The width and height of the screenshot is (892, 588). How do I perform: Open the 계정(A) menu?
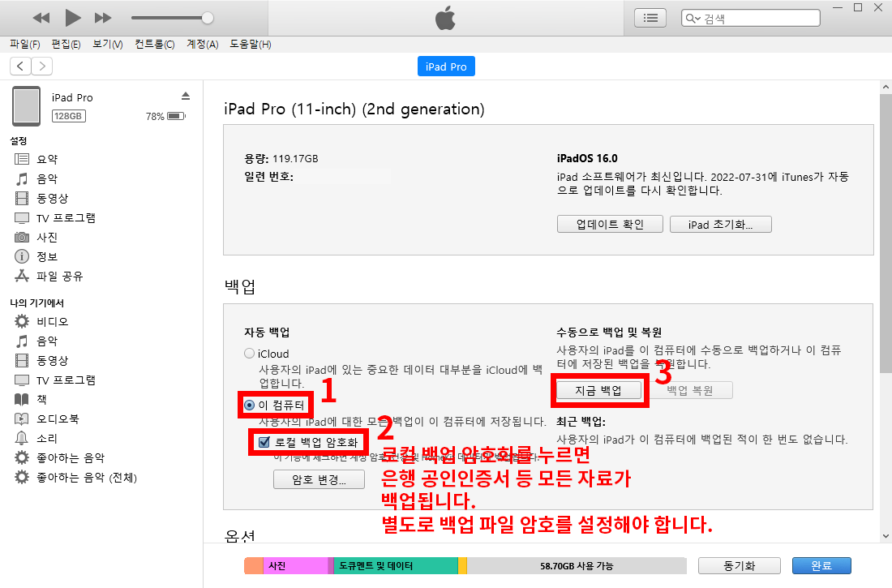click(203, 44)
